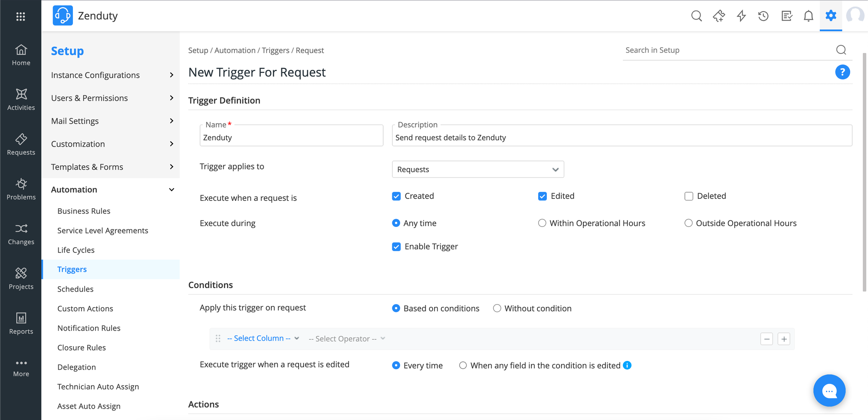
Task: Open Delegation menu item
Action: click(x=76, y=367)
